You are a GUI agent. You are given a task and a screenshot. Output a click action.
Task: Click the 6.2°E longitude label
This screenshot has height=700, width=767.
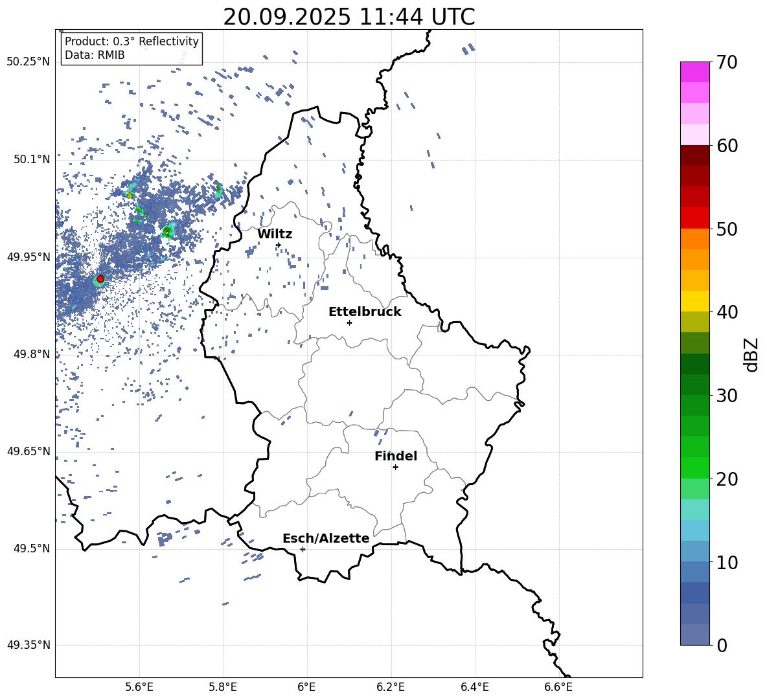click(391, 687)
